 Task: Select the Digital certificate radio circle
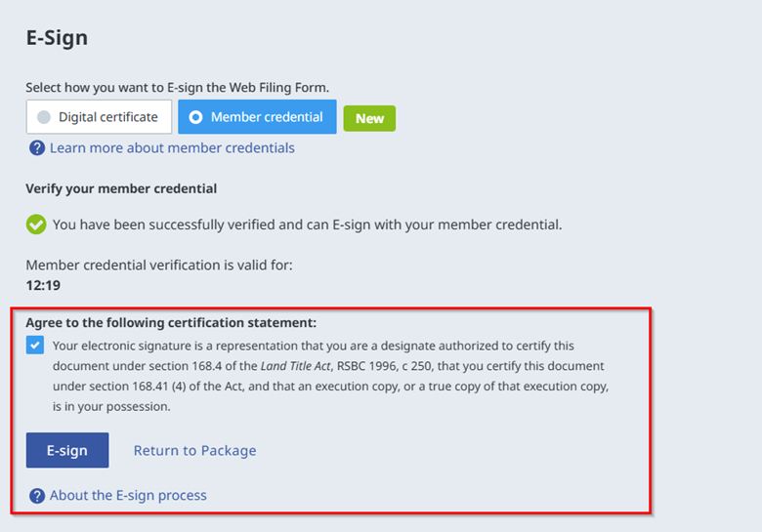pyautogui.click(x=44, y=117)
